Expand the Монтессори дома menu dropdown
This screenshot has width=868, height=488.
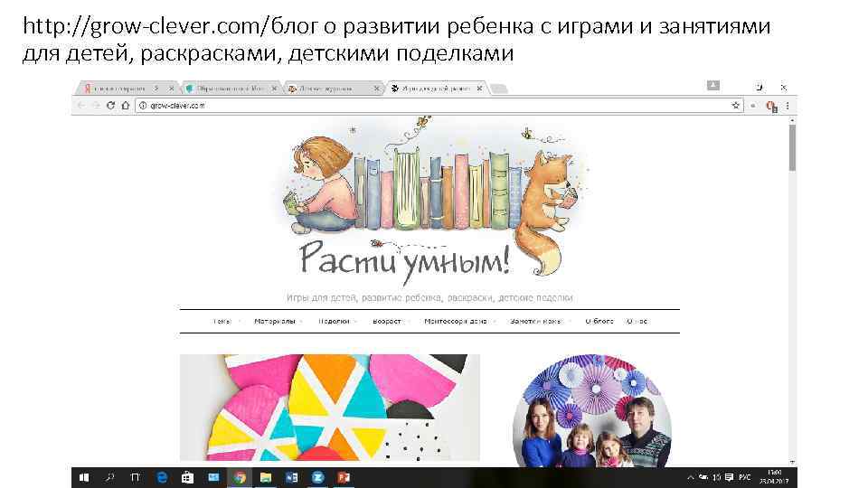click(x=459, y=321)
